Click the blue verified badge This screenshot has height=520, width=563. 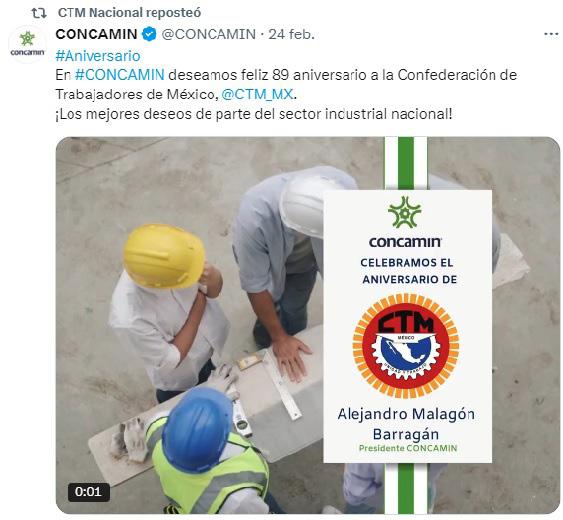click(x=149, y=34)
